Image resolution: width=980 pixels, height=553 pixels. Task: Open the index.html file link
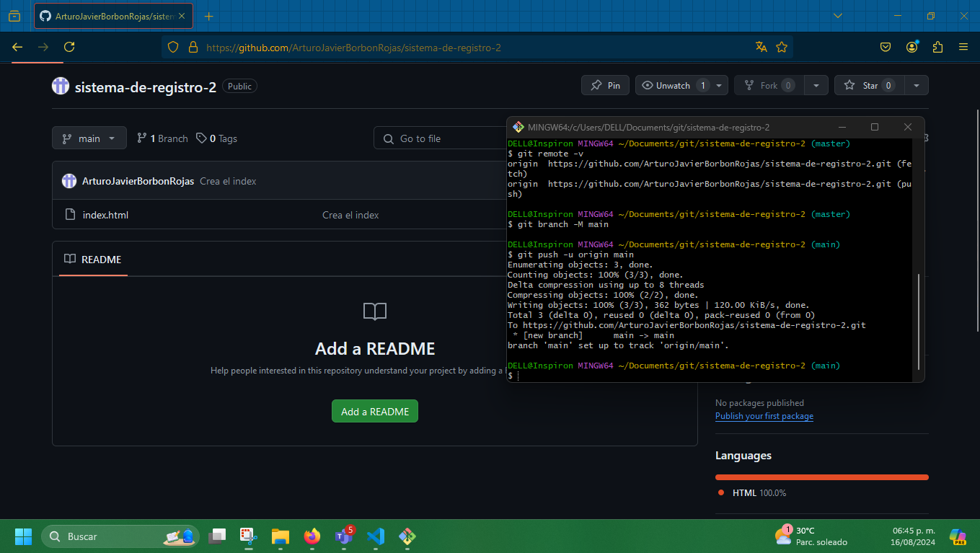point(105,215)
